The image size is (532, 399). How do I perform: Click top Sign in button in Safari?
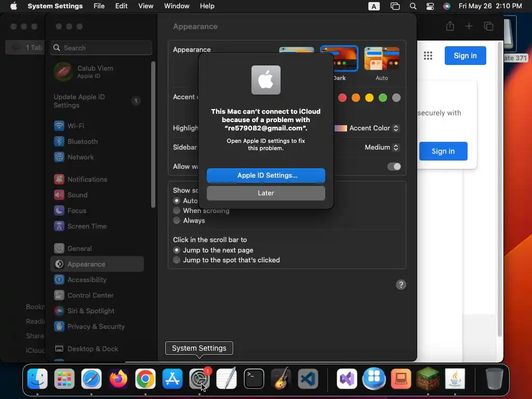click(465, 56)
